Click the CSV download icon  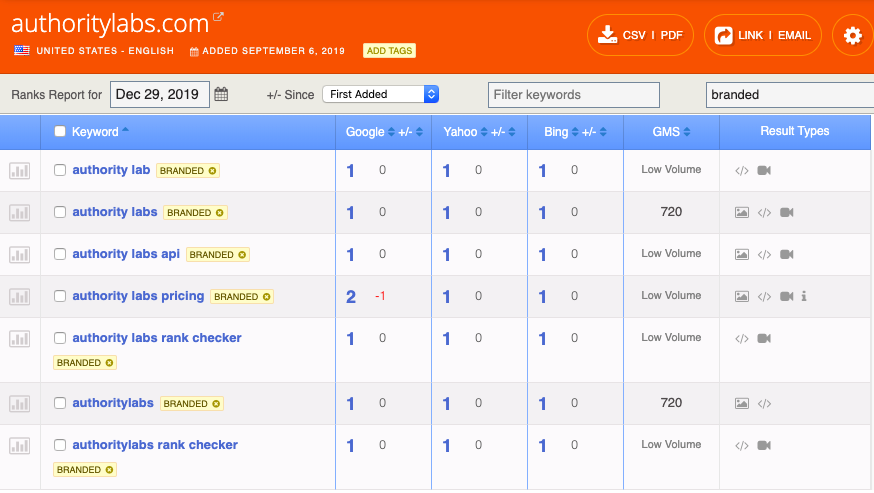[607, 35]
